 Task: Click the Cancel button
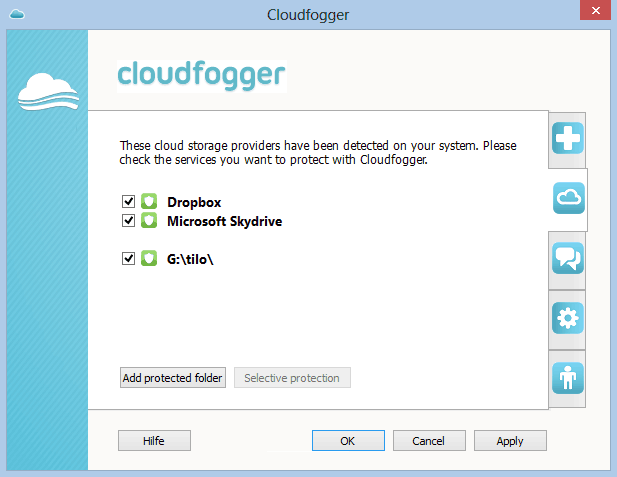429,440
